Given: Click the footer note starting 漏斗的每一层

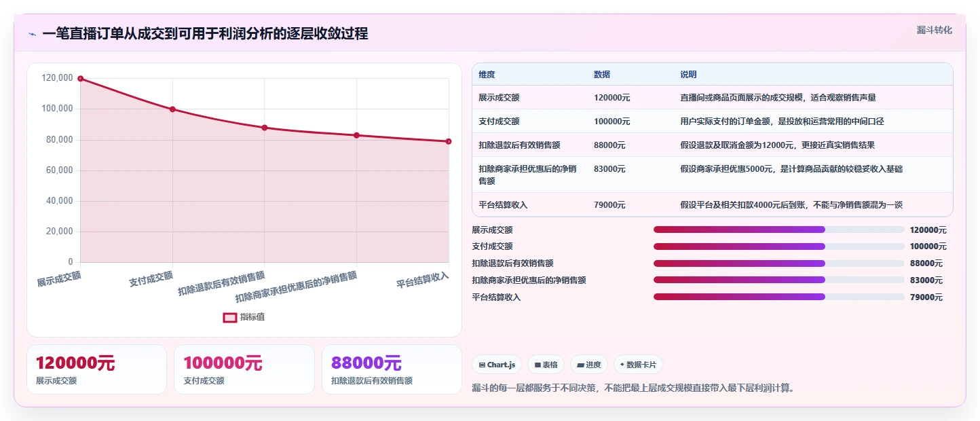Looking at the screenshot, I should pos(633,388).
